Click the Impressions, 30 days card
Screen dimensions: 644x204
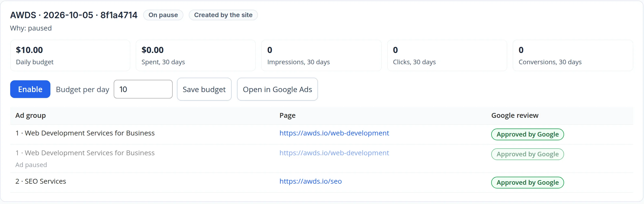click(321, 55)
